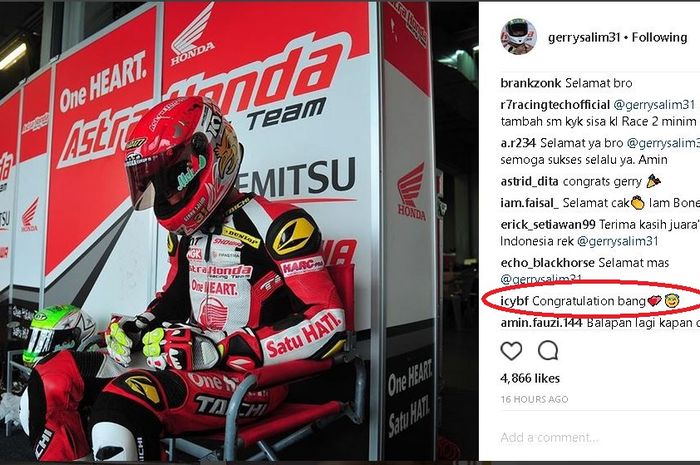Open amin.fauzi.144's profile
The height and width of the screenshot is (465, 700).
pos(541,323)
